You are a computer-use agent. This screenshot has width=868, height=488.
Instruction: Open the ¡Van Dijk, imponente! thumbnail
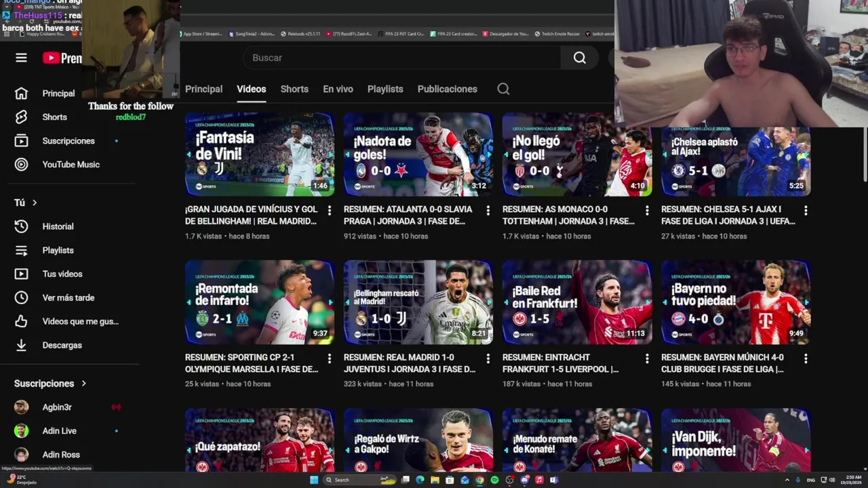point(736,440)
